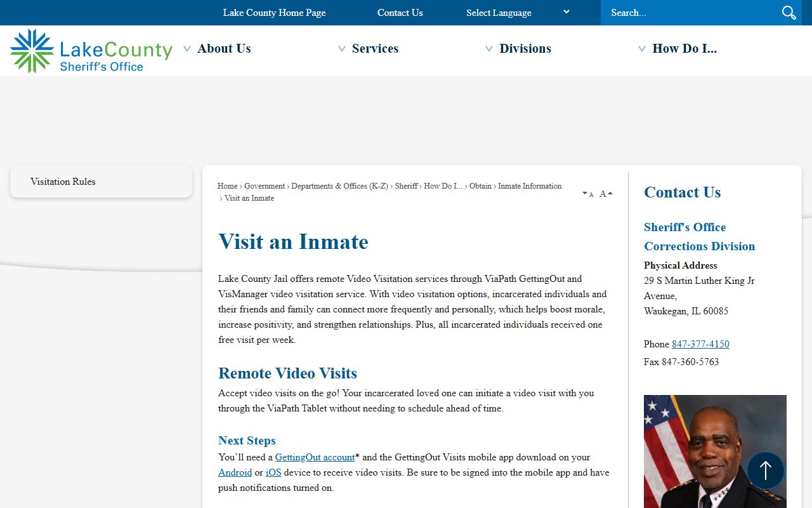Go to the Government breadcrumb
The image size is (812, 508).
click(265, 186)
